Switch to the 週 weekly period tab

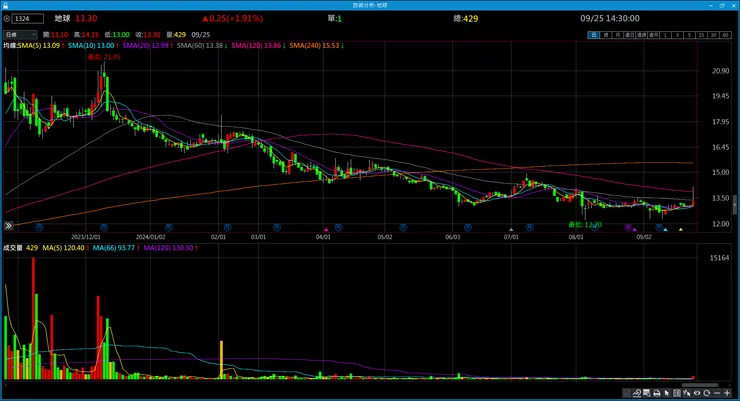(605, 35)
